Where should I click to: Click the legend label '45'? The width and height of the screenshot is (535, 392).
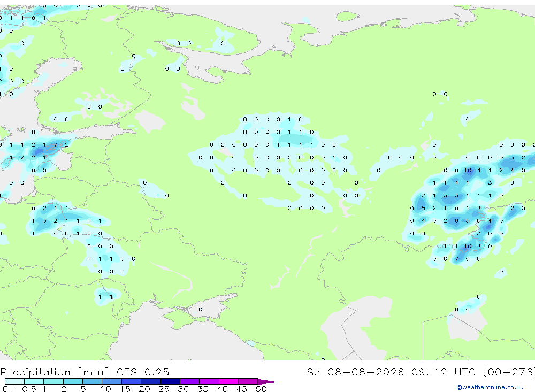(x=242, y=389)
